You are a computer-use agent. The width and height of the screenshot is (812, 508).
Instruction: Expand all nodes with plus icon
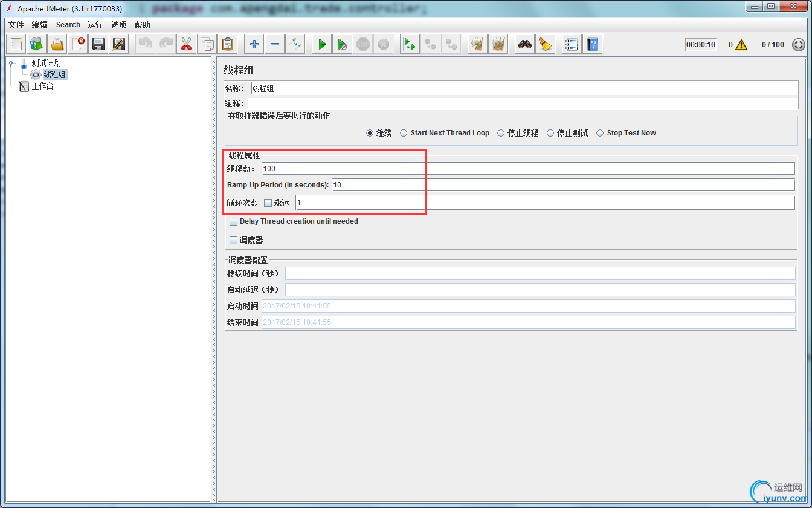click(254, 44)
